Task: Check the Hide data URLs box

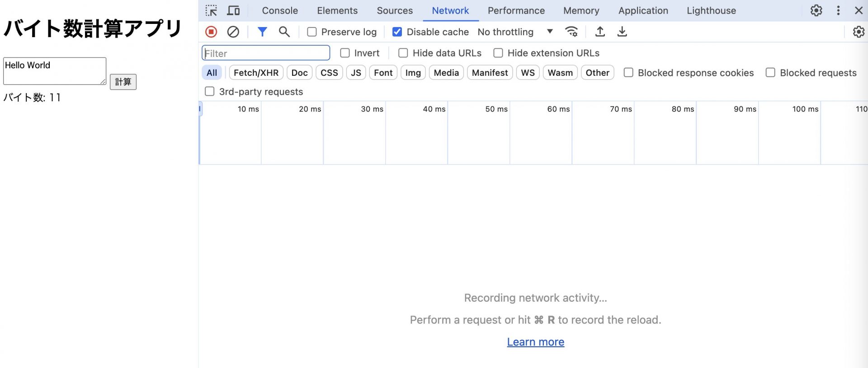Action: pos(403,53)
